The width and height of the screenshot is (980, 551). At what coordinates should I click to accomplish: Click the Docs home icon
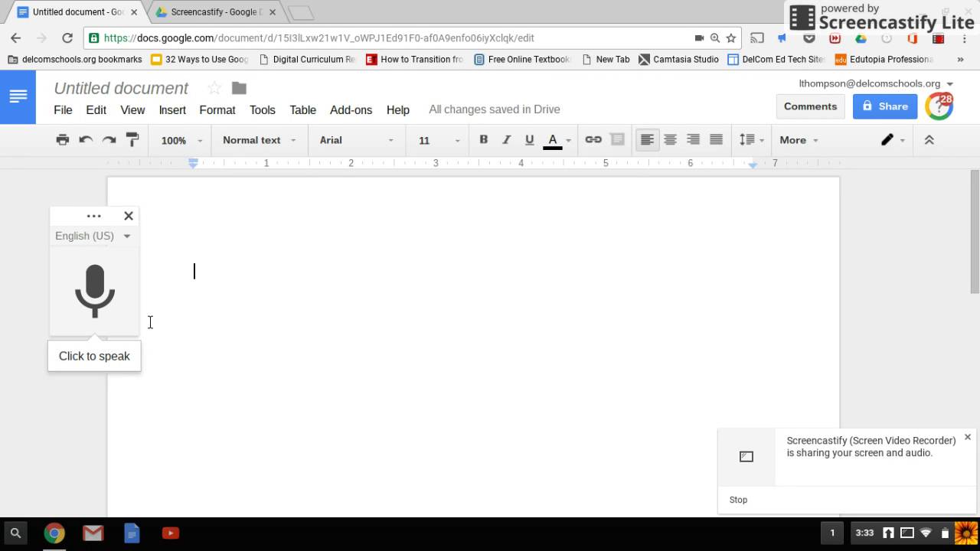18,96
